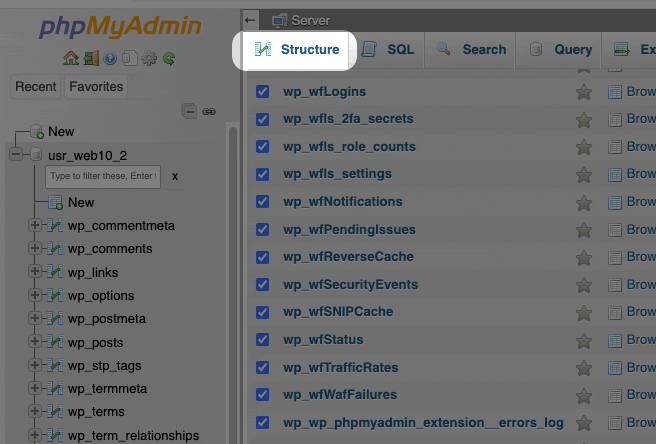Star the wp_wfReverseCache table
656x444 pixels.
click(584, 258)
